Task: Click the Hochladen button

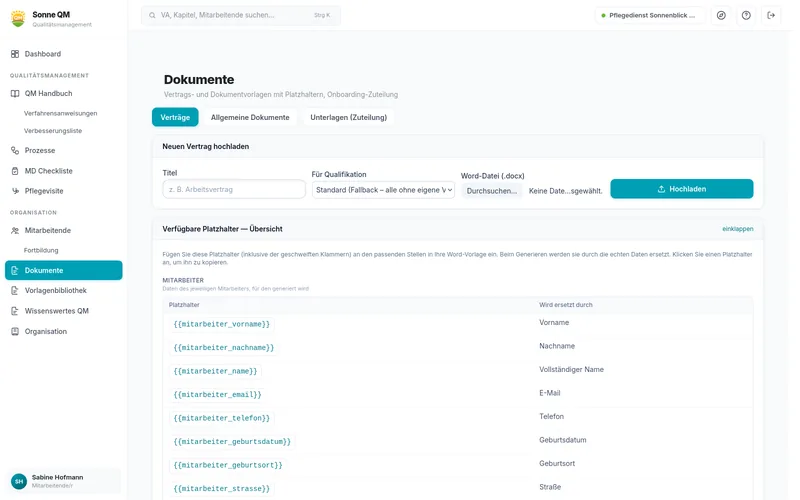Action: pos(682,189)
